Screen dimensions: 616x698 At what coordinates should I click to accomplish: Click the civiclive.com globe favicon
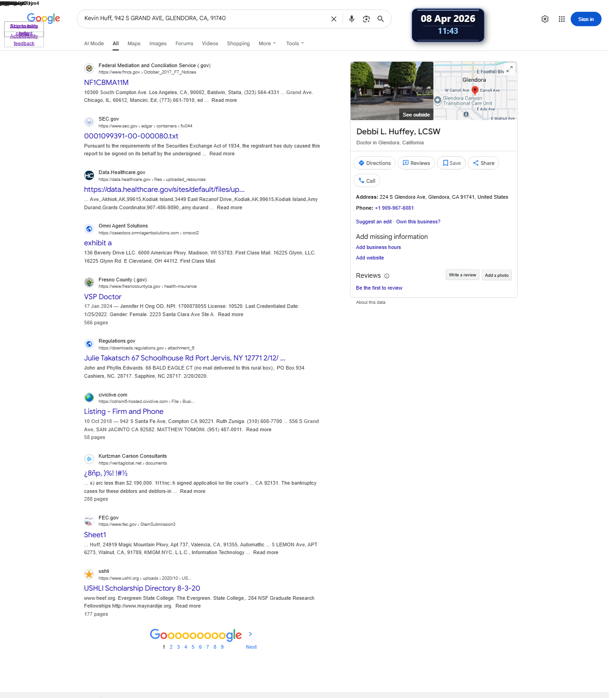89,398
